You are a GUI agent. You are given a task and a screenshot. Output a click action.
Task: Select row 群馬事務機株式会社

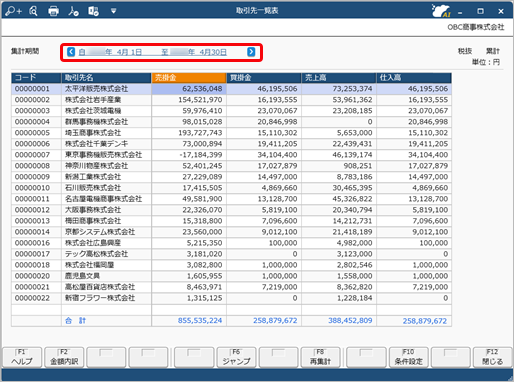coord(231,122)
